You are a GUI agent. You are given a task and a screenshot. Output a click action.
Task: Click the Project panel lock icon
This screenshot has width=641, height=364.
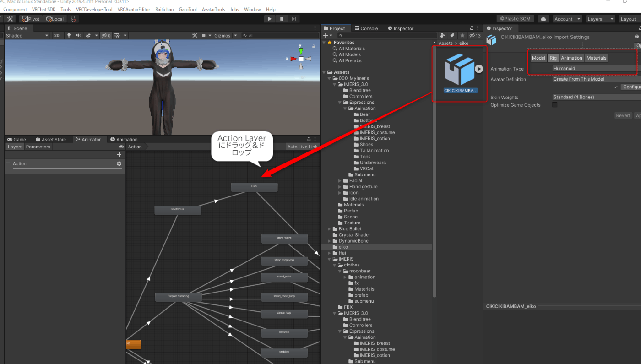point(472,28)
